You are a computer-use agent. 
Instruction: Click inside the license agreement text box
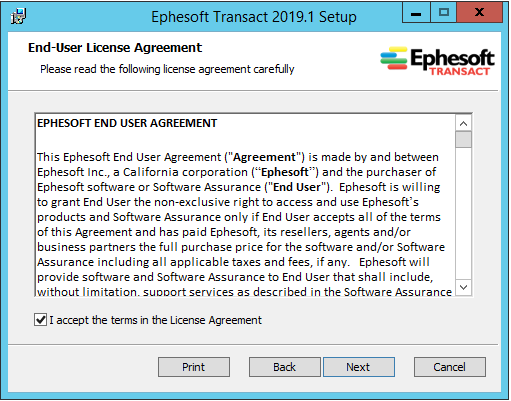pos(245,205)
